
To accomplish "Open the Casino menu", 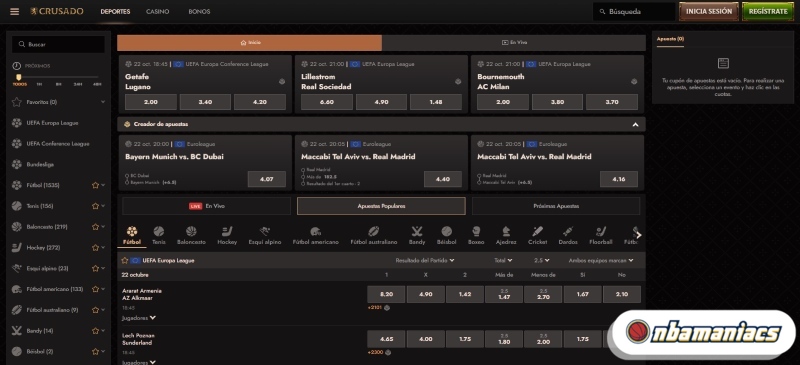I will point(157,11).
